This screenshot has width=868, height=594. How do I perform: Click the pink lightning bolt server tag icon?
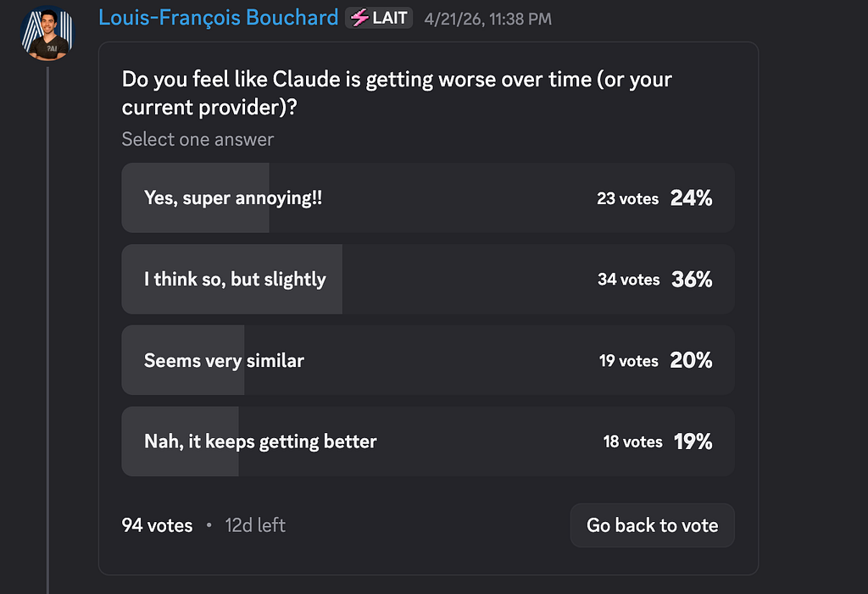tap(359, 18)
